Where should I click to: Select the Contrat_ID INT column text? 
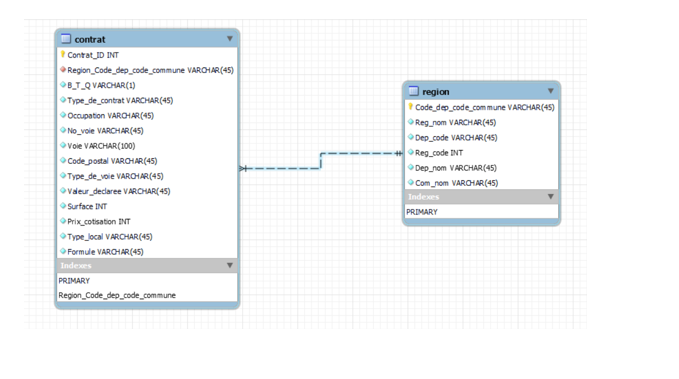[93, 55]
